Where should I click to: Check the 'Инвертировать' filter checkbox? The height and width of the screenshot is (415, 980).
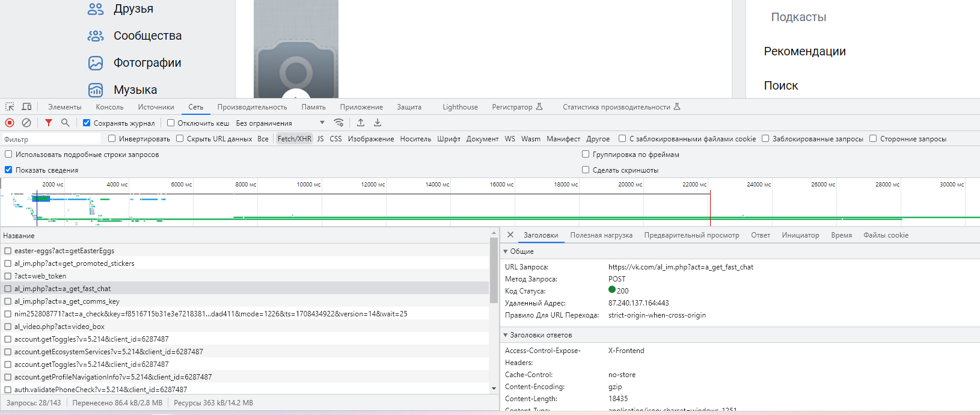click(112, 139)
